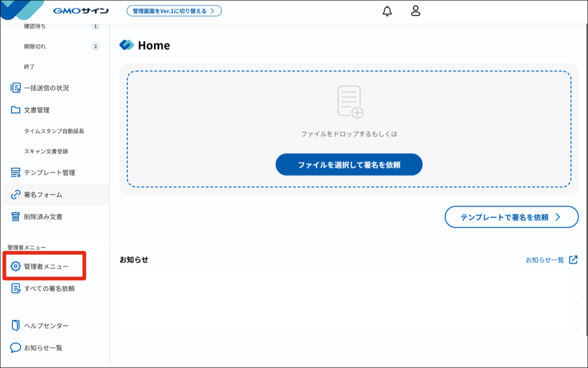Click the Home page title text
This screenshot has width=588, height=368.
(154, 45)
